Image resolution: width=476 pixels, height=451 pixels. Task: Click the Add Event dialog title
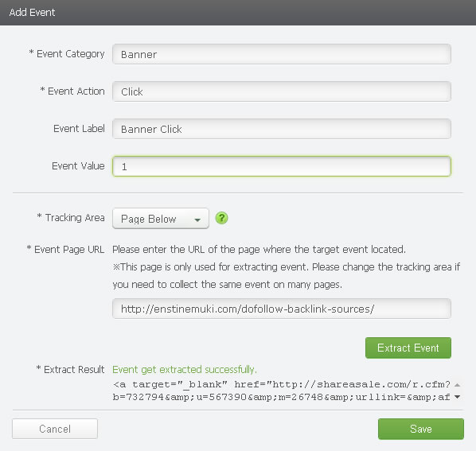click(x=32, y=13)
